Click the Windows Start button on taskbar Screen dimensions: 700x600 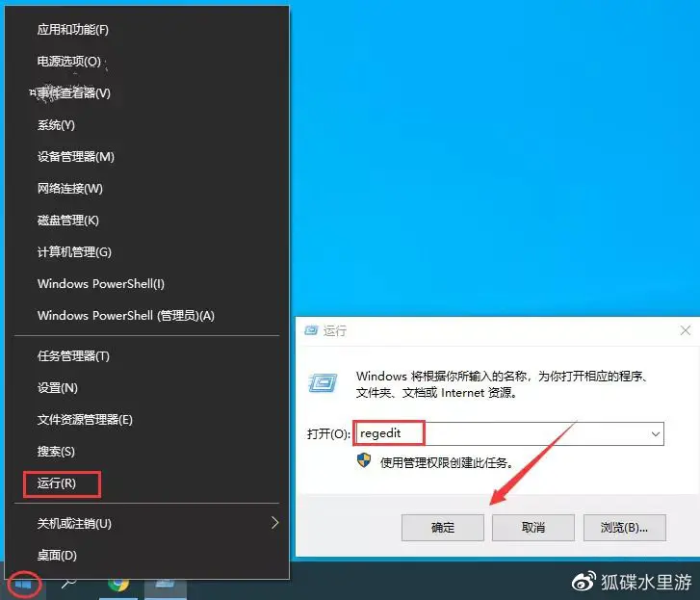coord(23,585)
